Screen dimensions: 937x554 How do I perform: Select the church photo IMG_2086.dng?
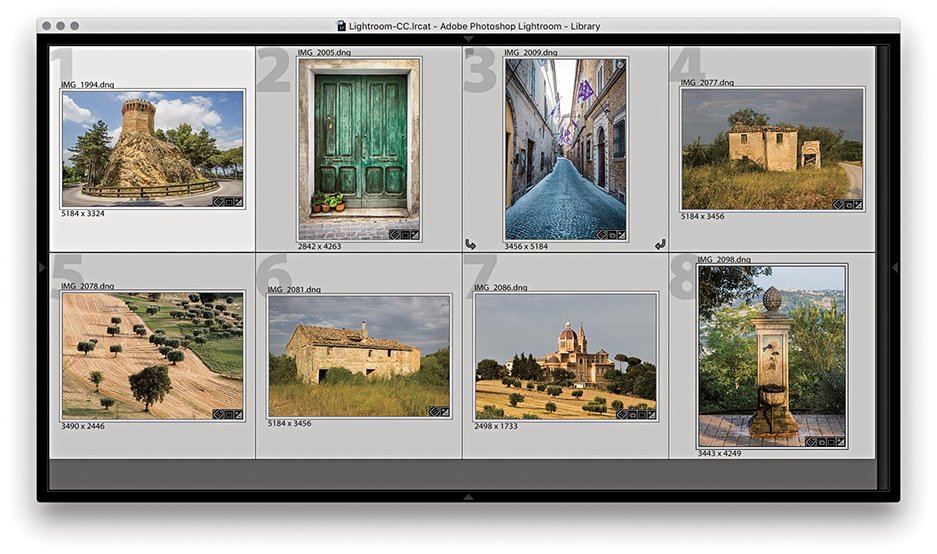[x=565, y=356]
